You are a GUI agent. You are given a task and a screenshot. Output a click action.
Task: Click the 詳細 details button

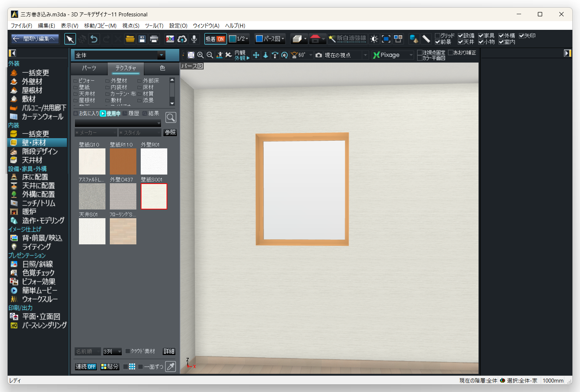coord(169,351)
